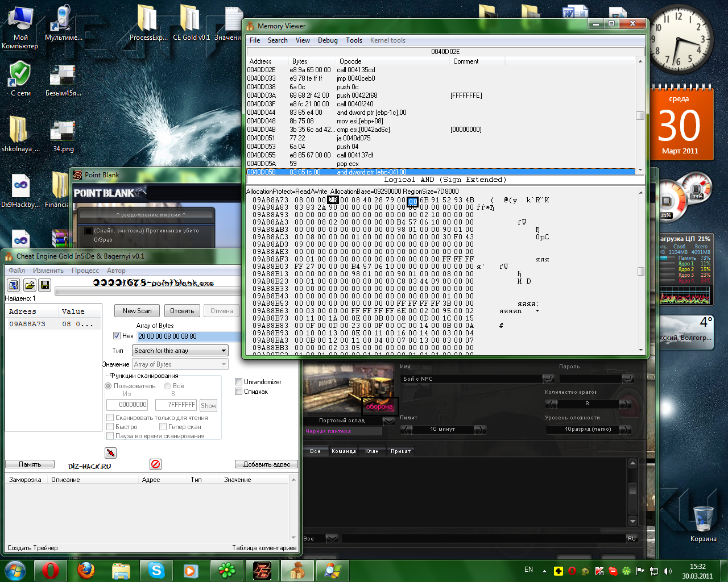Click the enter icon beside Бой с NPC name
Viewport: 728px width, 582px height.
(x=548, y=379)
